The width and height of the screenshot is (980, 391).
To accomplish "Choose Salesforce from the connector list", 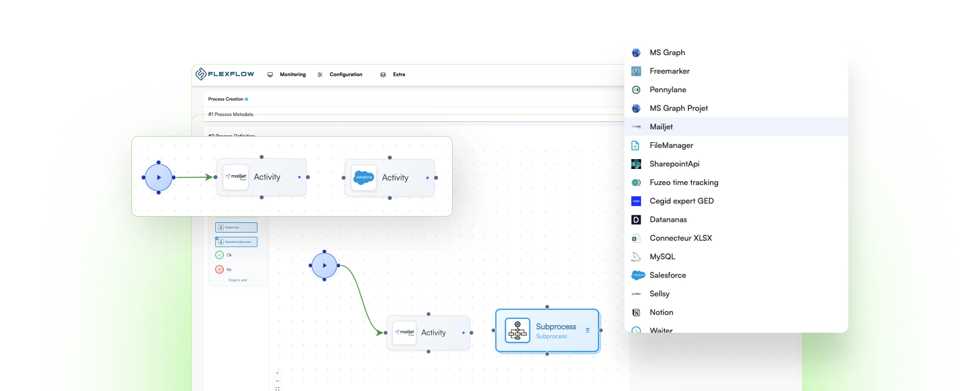I will [x=667, y=275].
